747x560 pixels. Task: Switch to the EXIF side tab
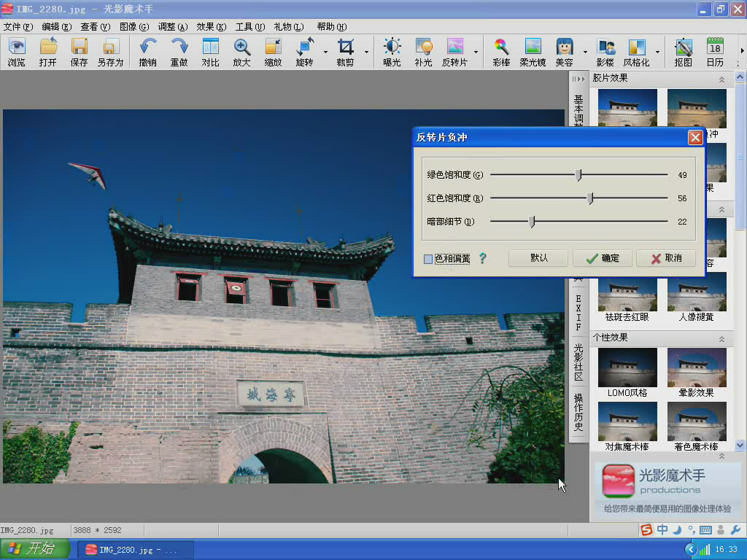click(578, 312)
